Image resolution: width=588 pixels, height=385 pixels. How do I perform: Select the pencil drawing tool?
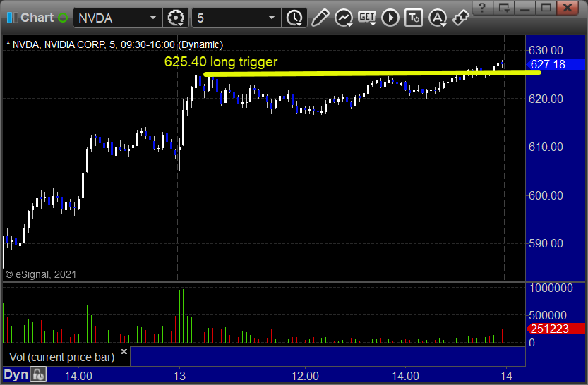(320, 18)
